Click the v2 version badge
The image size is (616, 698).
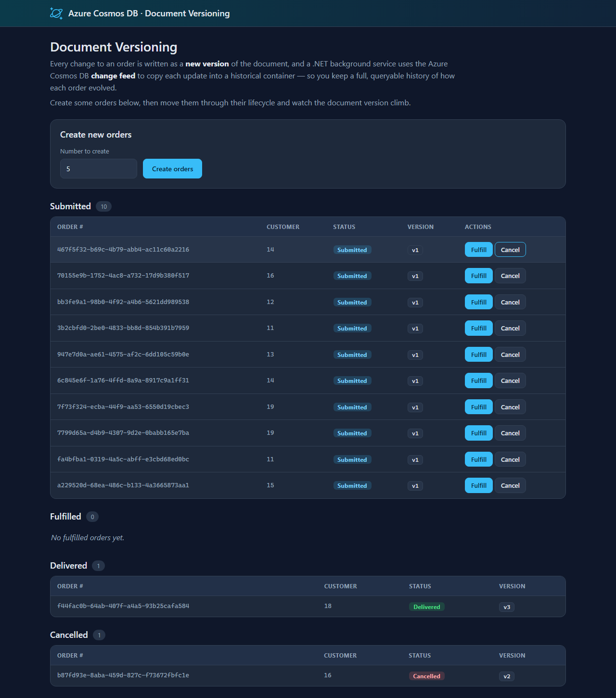[507, 676]
